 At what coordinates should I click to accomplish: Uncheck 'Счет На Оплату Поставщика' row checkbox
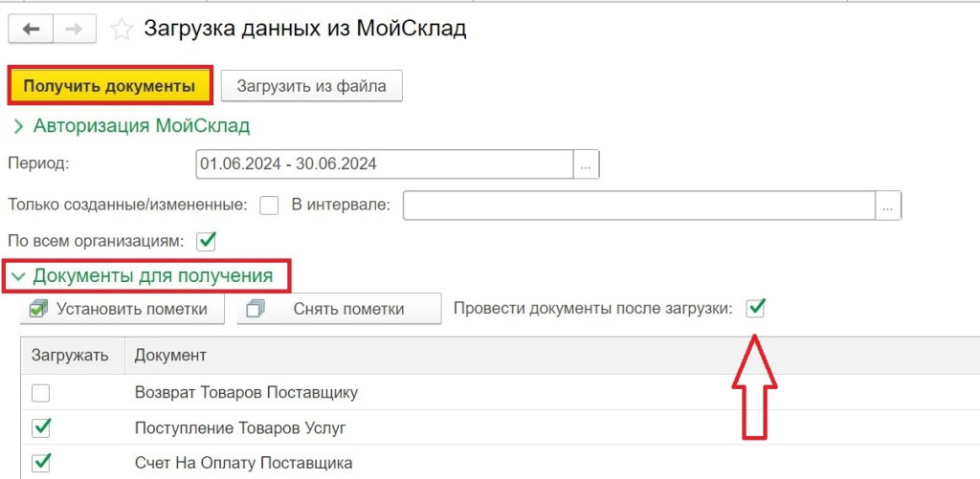(41, 463)
